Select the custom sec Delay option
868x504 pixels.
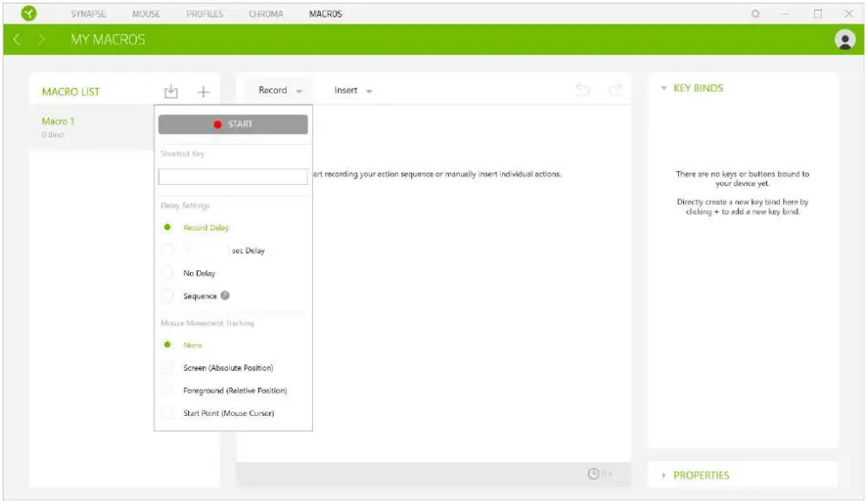click(x=167, y=250)
